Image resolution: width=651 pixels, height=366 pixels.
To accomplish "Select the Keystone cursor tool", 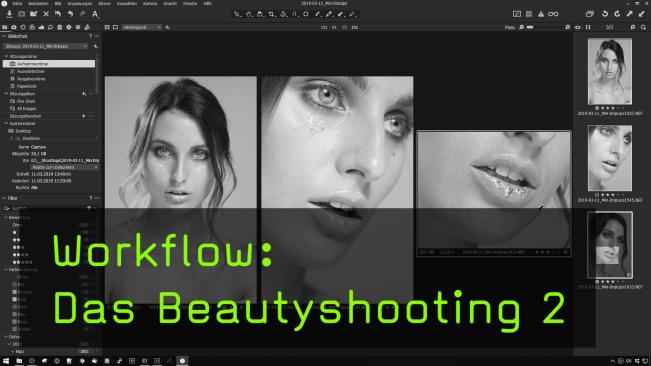I will click(x=294, y=14).
